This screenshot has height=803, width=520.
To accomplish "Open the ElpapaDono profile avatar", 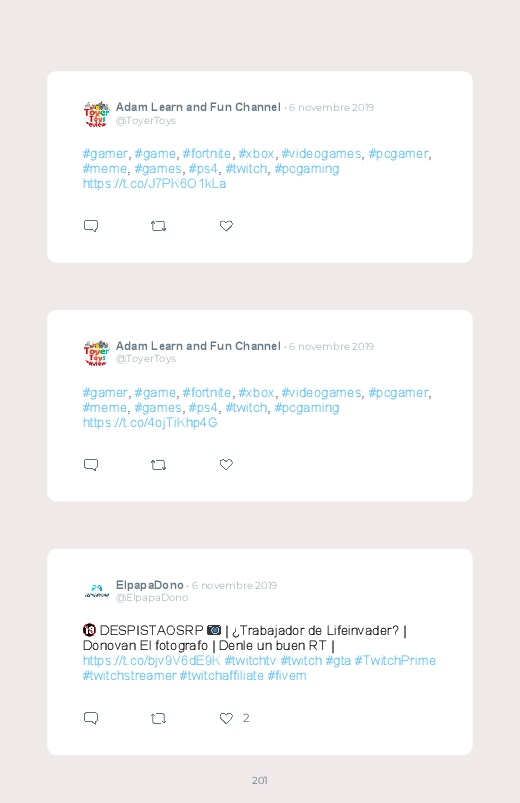I will pos(96,591).
